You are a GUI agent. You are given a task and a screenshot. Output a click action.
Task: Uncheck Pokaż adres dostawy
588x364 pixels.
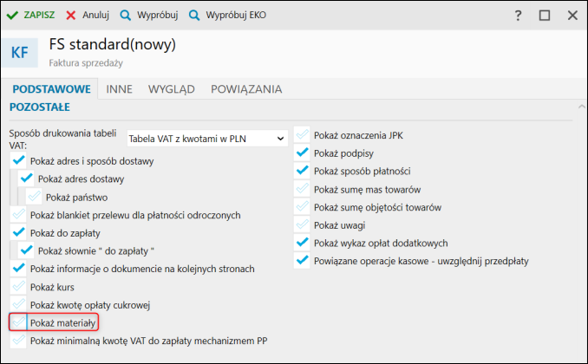(26, 179)
